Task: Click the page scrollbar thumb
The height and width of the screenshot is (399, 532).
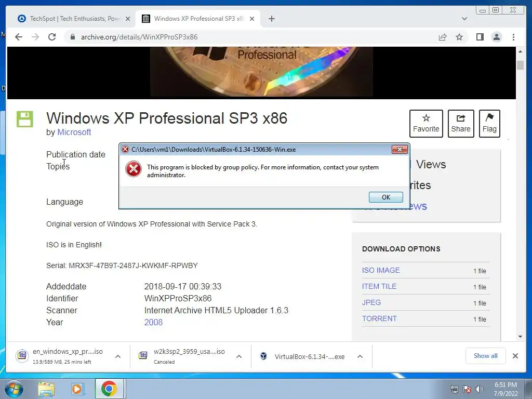Action: click(520, 64)
